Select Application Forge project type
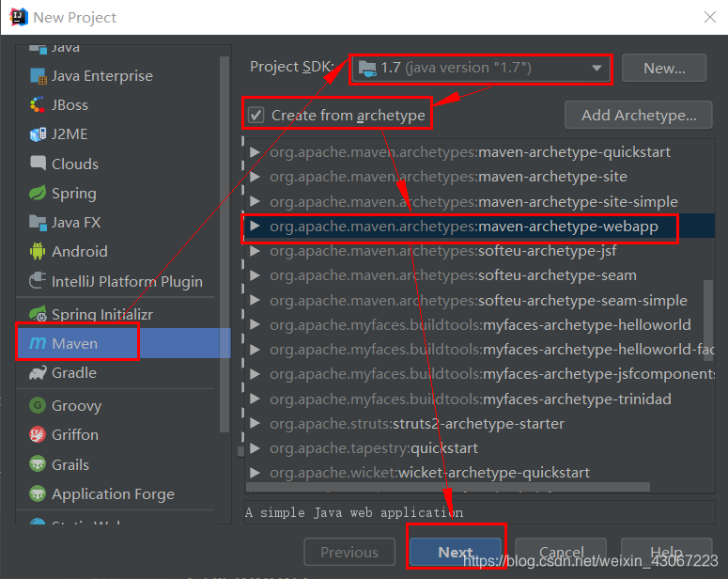Screen dimensions: 728x579 point(117,493)
